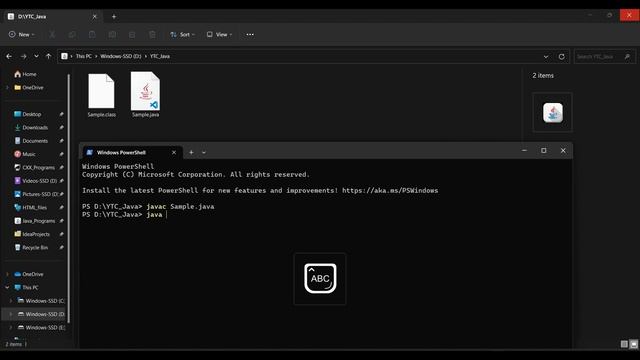Screen dimensions: 640x360
Task: Click the pin icon beside Downloads
Action: point(61,128)
